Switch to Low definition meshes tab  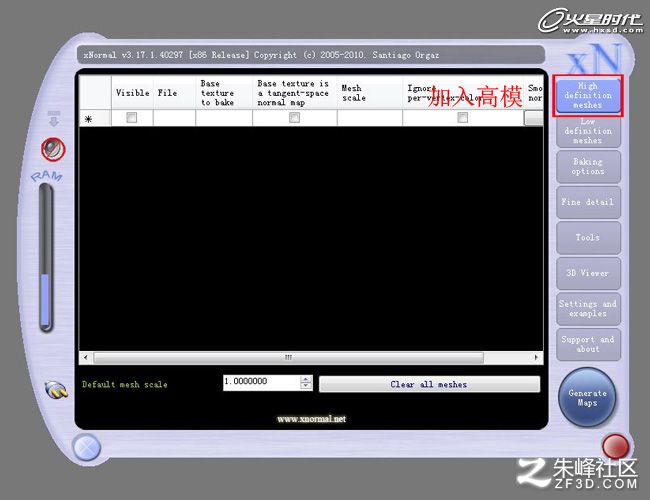(x=588, y=132)
